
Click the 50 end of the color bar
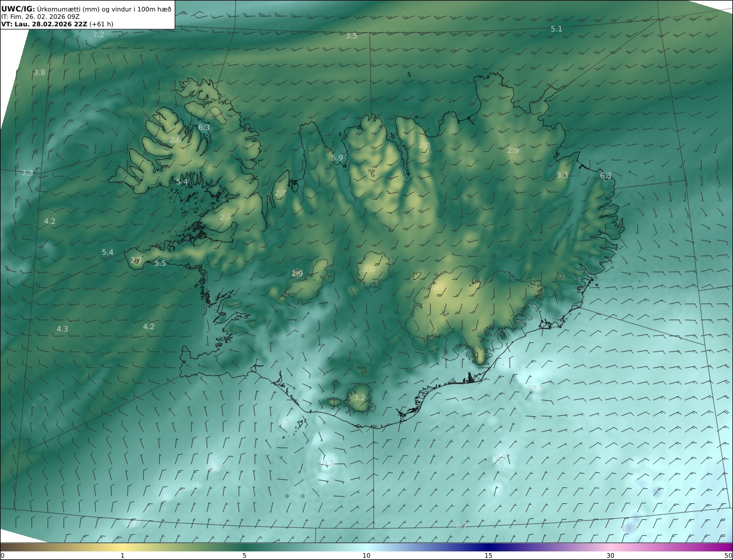pos(728,555)
